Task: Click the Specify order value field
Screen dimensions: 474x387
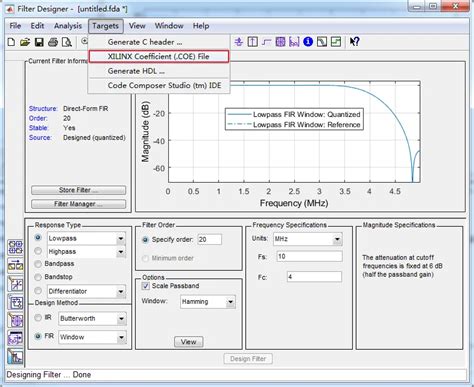Action: 210,239
